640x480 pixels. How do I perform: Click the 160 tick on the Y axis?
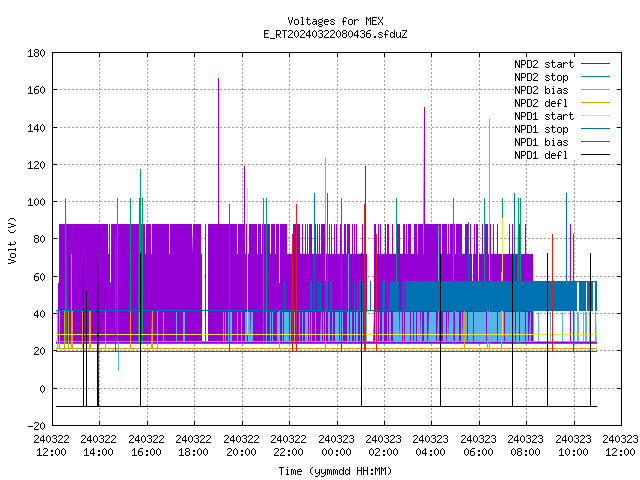pyautogui.click(x=36, y=90)
